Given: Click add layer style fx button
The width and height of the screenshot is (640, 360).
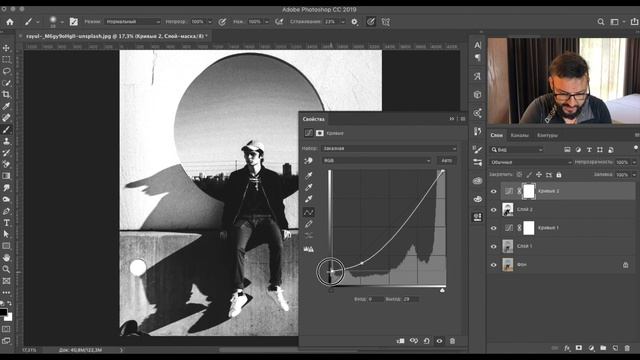Looking at the screenshot, I should [x=567, y=348].
